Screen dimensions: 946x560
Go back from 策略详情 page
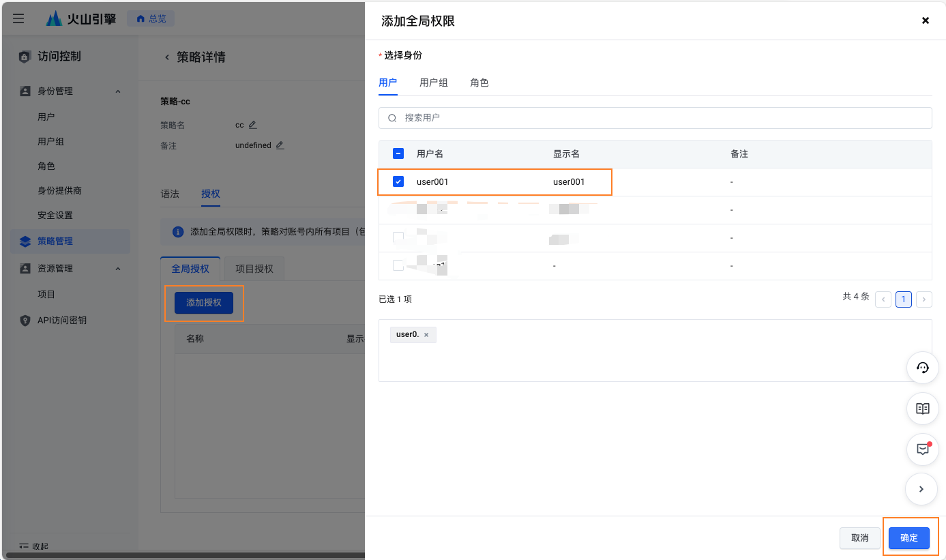coord(167,57)
